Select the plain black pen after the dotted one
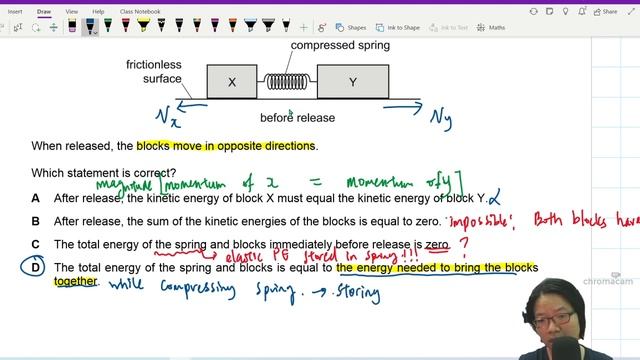The image size is (640, 360). 179,26
